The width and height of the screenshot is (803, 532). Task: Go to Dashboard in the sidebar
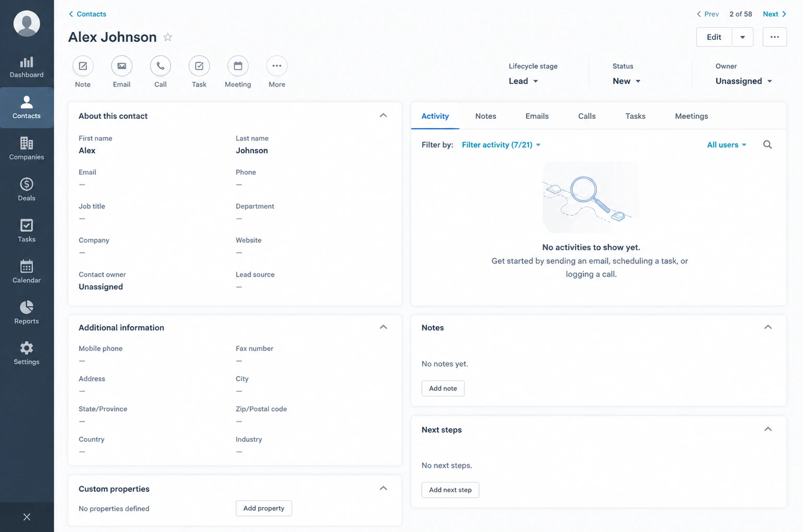click(27, 67)
